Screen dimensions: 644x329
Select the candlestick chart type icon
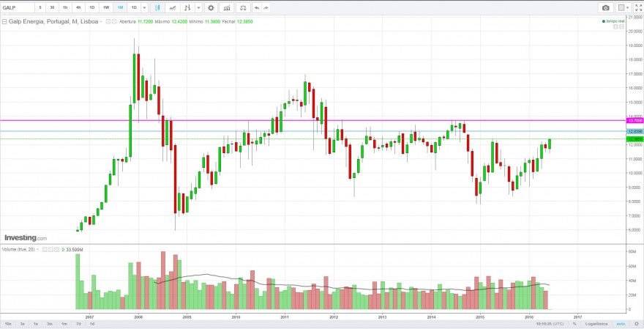click(x=157, y=8)
